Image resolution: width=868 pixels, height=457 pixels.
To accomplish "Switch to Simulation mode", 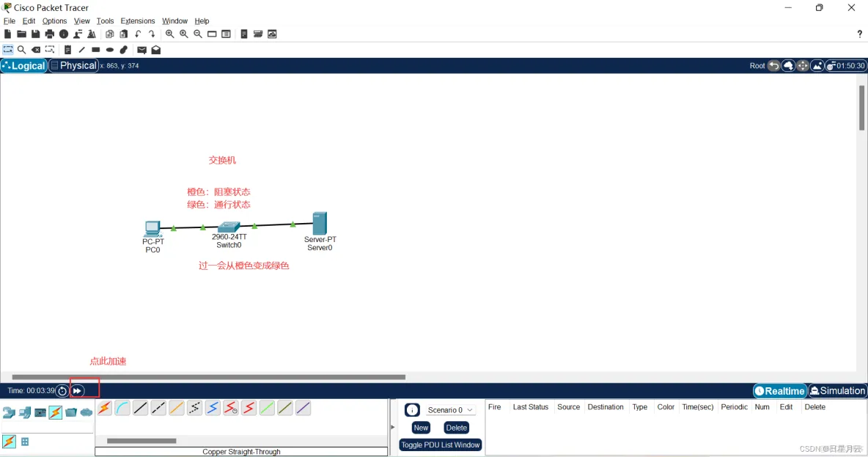I will pos(837,391).
